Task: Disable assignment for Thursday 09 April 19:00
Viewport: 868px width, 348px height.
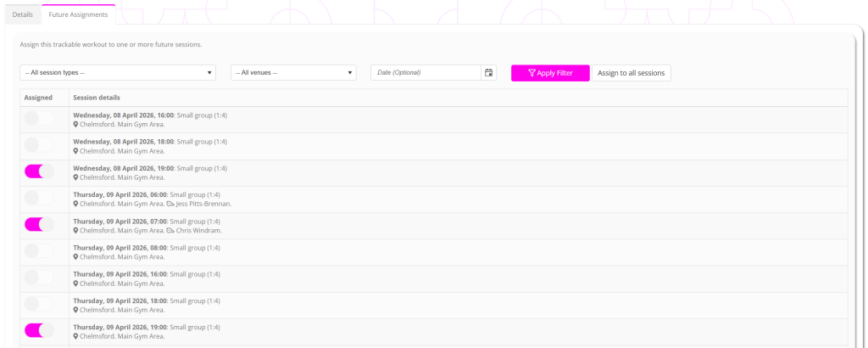Action: tap(38, 331)
